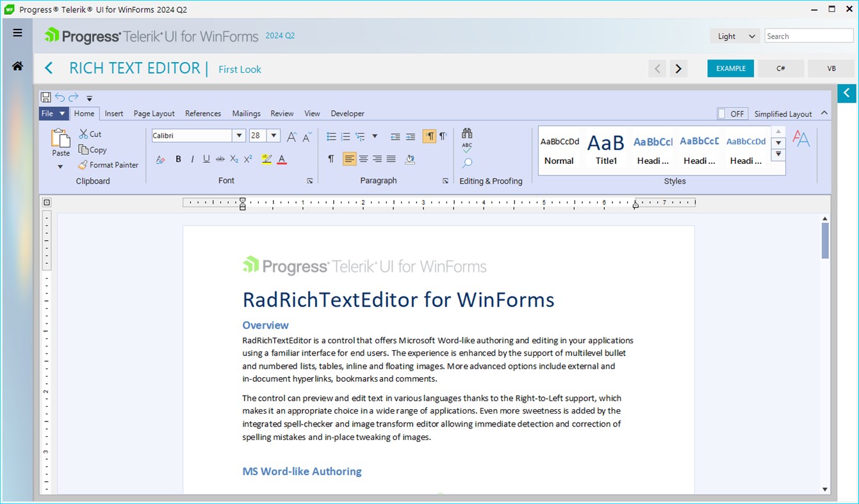Toggle left-to-right text direction
The image size is (859, 504).
(x=429, y=136)
